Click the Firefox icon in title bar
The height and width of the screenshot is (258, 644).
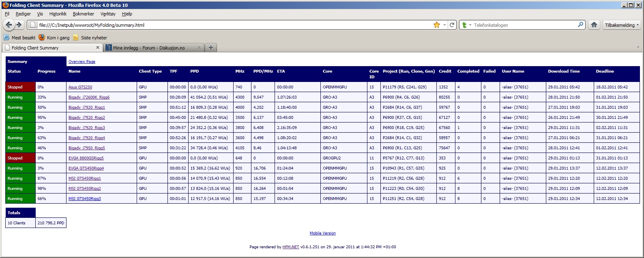coord(5,5)
